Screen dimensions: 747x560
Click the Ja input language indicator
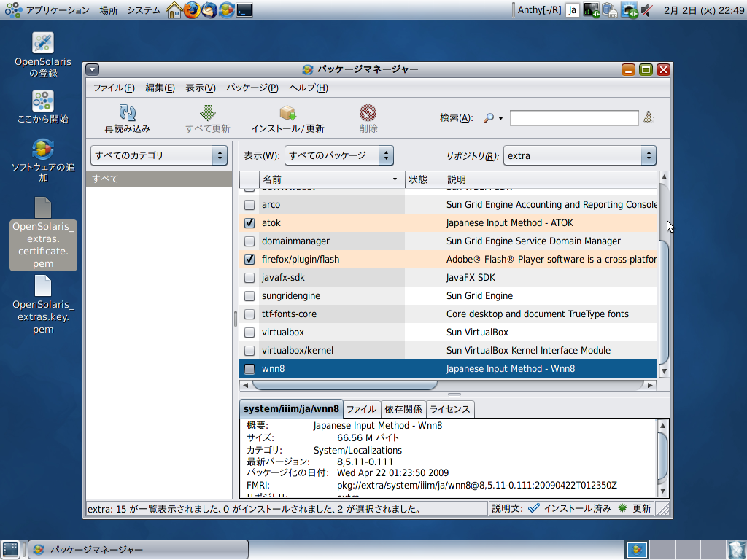[573, 10]
